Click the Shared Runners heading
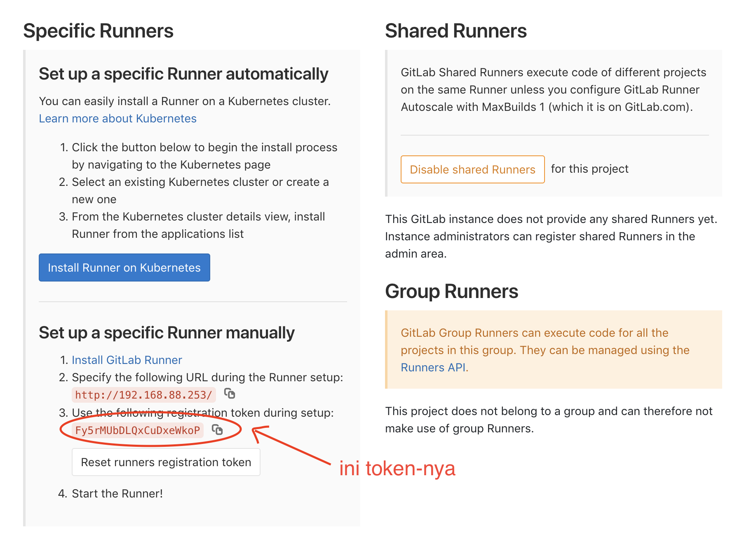This screenshot has width=756, height=535. click(456, 31)
